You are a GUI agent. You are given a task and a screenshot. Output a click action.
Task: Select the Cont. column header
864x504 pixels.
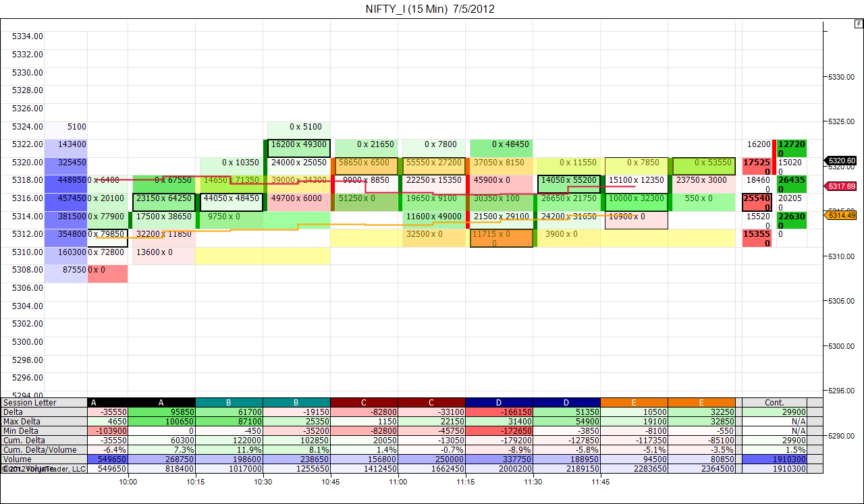click(774, 403)
